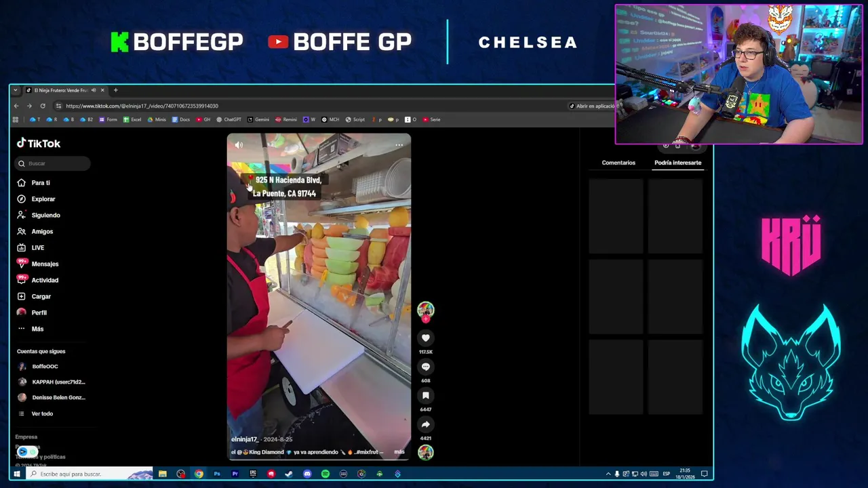Open the Chrome apps grid icon
This screenshot has width=868, height=488.
(x=16, y=120)
